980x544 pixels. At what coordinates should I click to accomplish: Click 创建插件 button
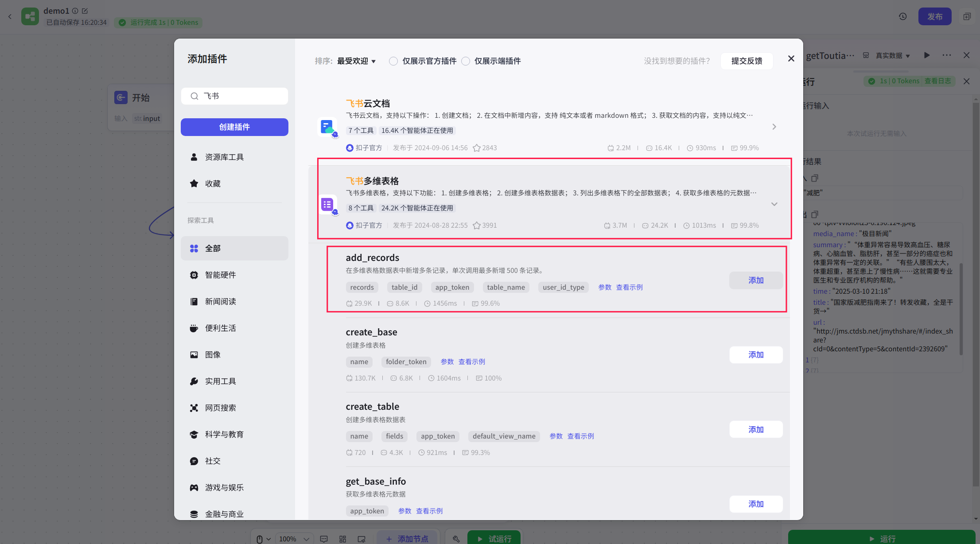(234, 127)
